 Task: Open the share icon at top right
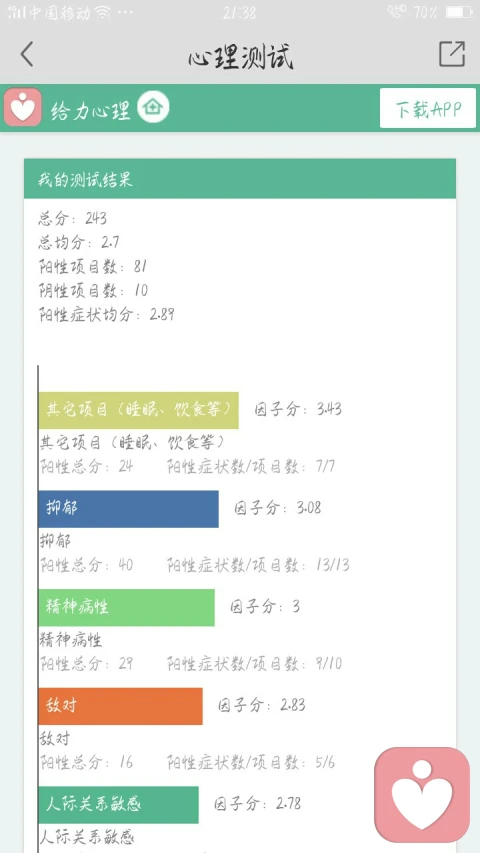point(452,54)
